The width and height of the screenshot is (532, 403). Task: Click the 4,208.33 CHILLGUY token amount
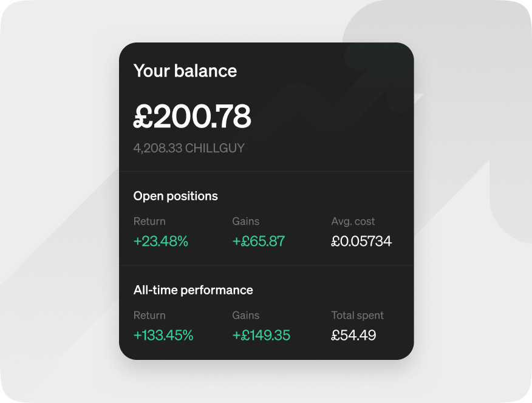[189, 148]
